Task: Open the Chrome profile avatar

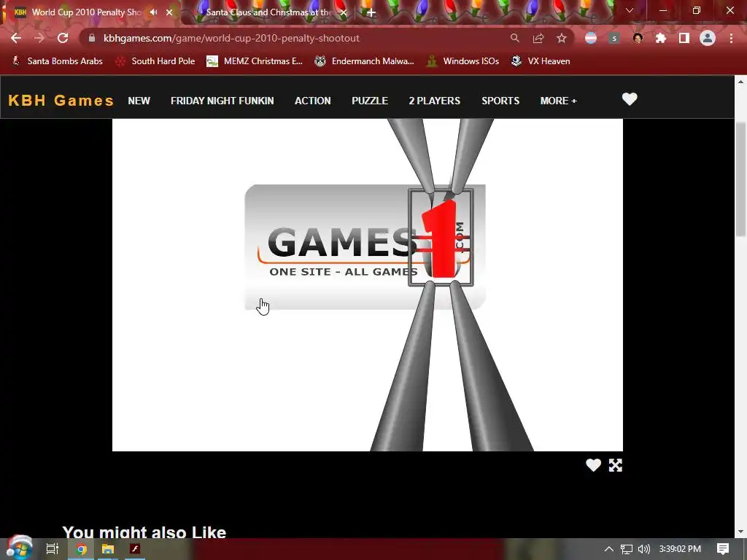Action: pyautogui.click(x=708, y=38)
